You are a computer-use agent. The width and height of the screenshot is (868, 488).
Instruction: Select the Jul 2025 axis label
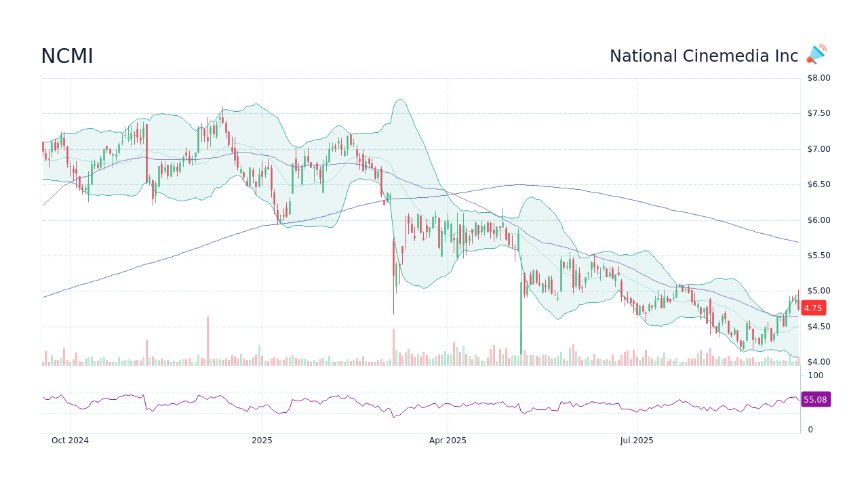click(x=636, y=440)
